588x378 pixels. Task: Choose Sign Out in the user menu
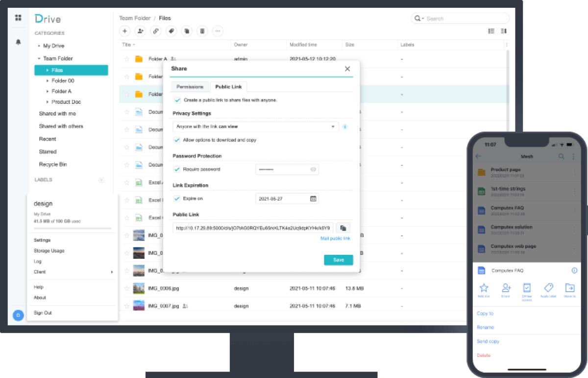(43, 313)
